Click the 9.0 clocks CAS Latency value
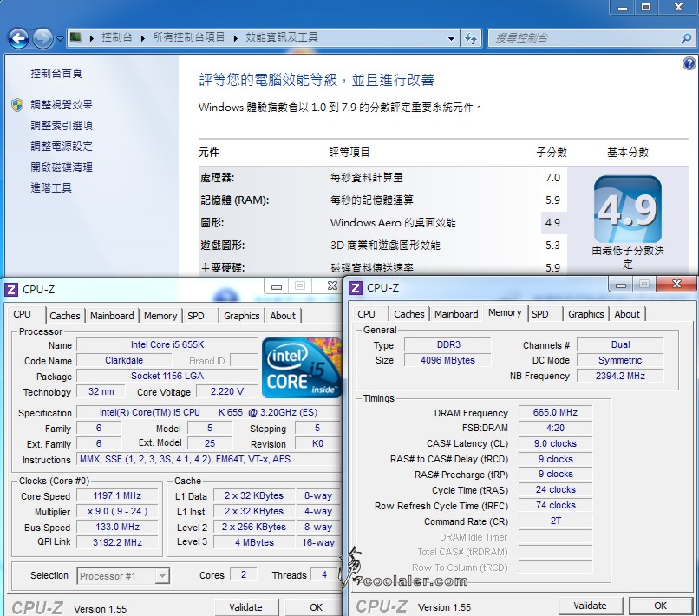The height and width of the screenshot is (616, 699). pyautogui.click(x=555, y=444)
